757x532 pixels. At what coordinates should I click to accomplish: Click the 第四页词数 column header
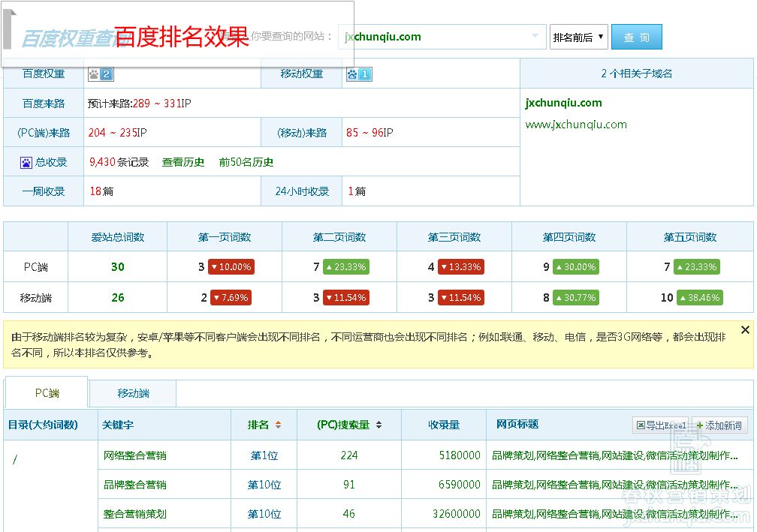pos(569,237)
